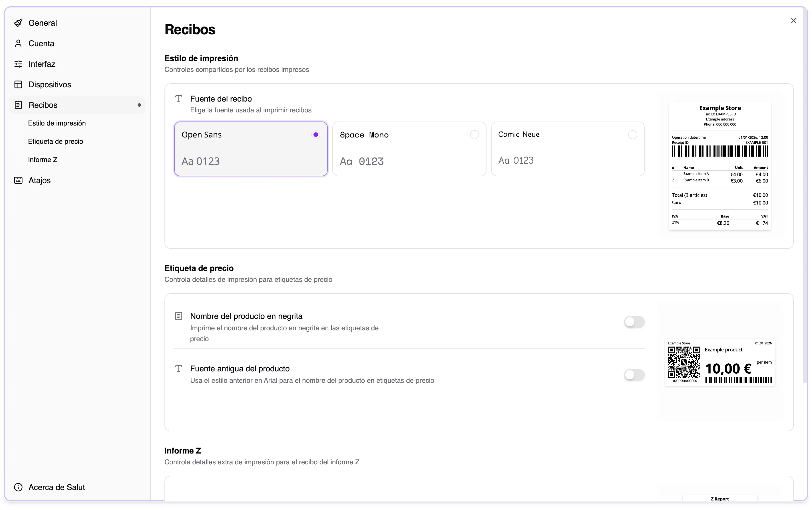Click text 'Elige la fuente usada al imprimir recibos'
The height and width of the screenshot is (510, 812).
tap(251, 110)
